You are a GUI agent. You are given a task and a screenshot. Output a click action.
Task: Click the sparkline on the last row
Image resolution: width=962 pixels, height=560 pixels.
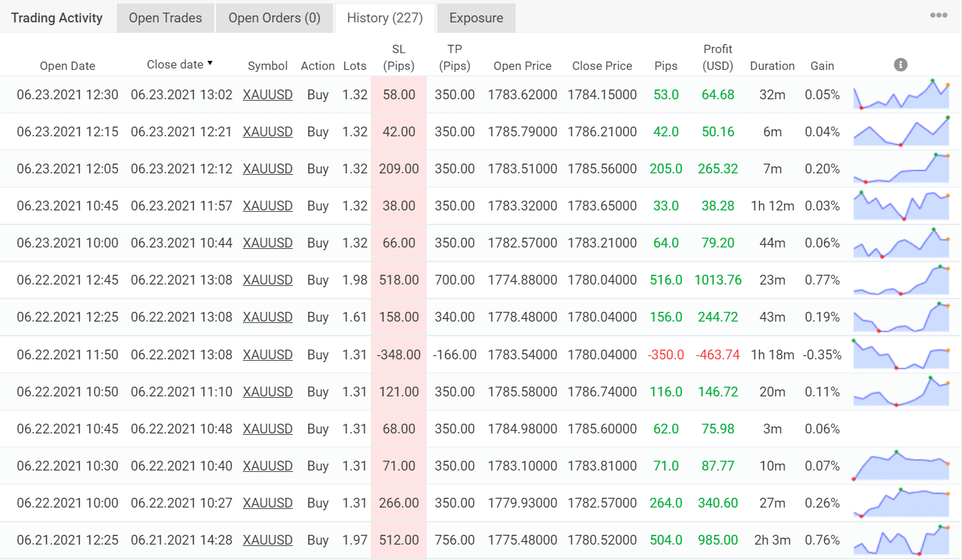pos(901,540)
